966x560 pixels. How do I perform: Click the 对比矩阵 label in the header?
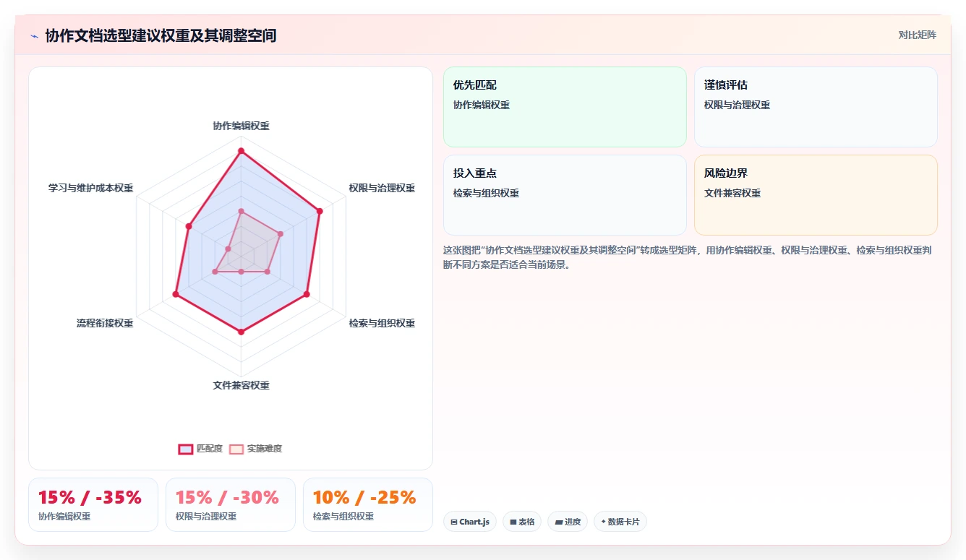pos(917,35)
